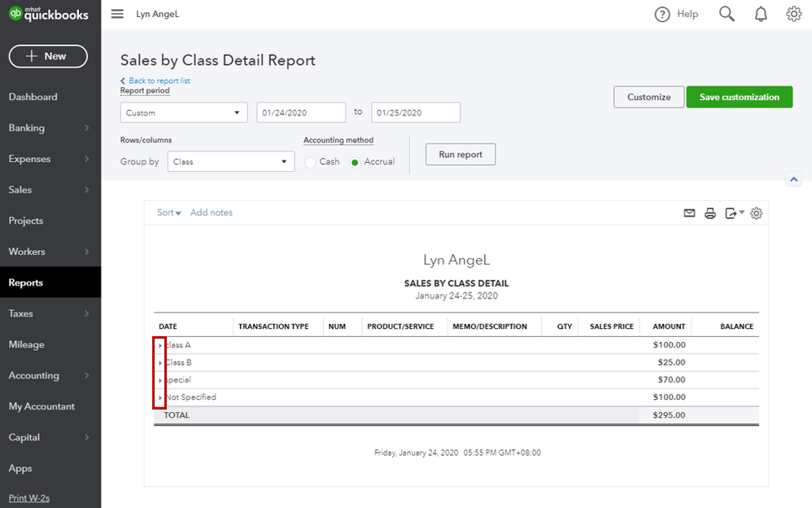This screenshot has width=812, height=508.
Task: Click the Customize button
Action: pos(649,97)
